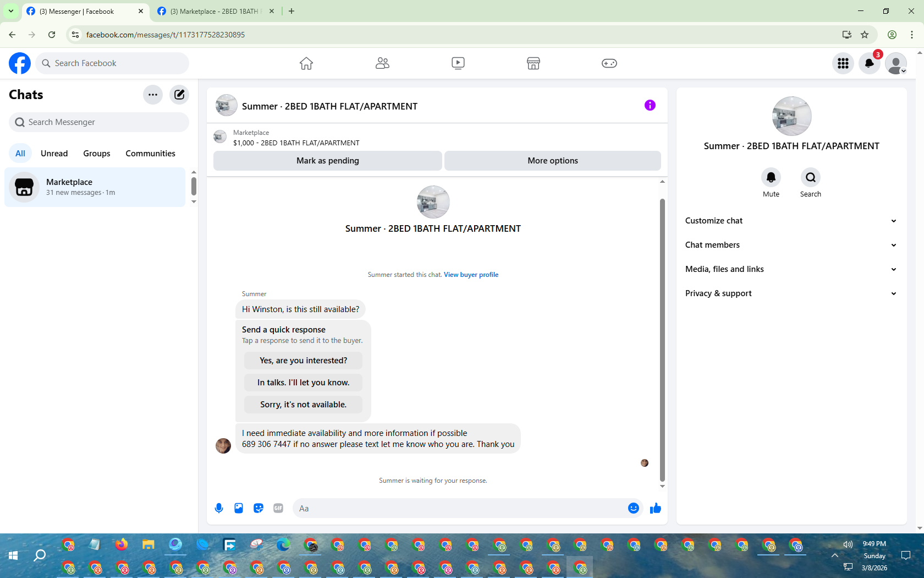The height and width of the screenshot is (578, 924).
Task: Attach a file with the photo icon
Action: (x=239, y=508)
